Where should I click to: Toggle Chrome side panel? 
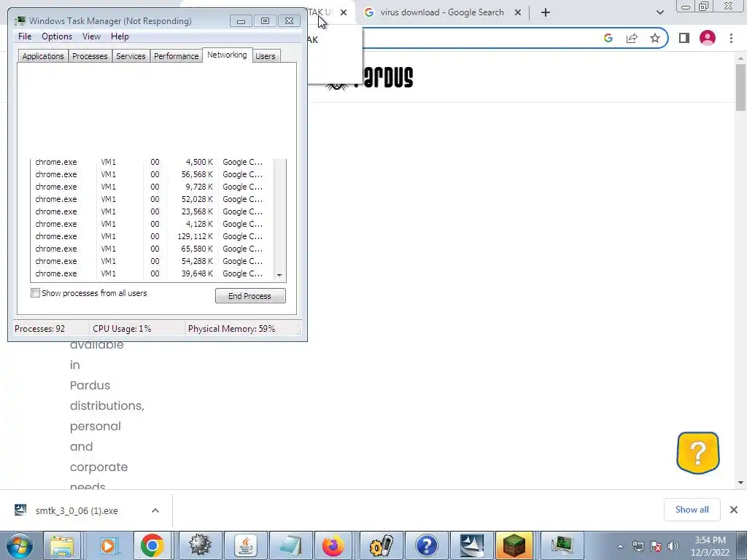coord(684,38)
